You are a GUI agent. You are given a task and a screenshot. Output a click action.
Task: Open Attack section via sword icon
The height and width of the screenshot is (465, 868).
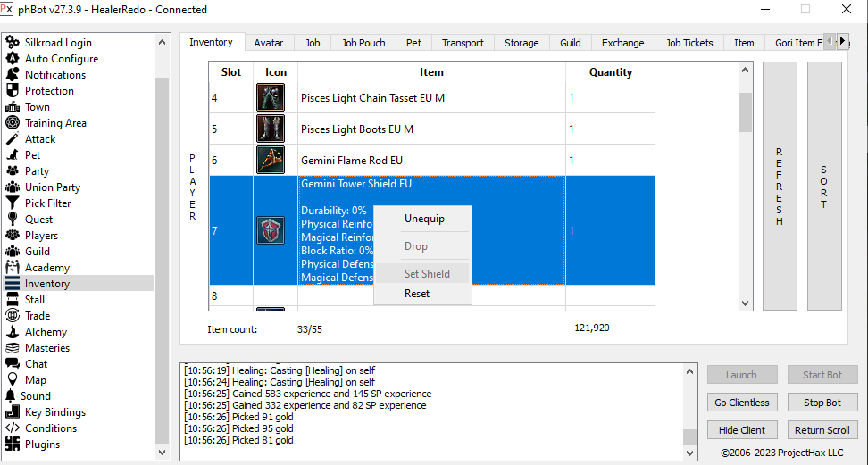coord(13,139)
